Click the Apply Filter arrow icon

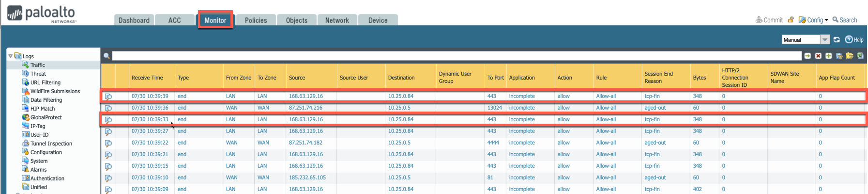807,56
